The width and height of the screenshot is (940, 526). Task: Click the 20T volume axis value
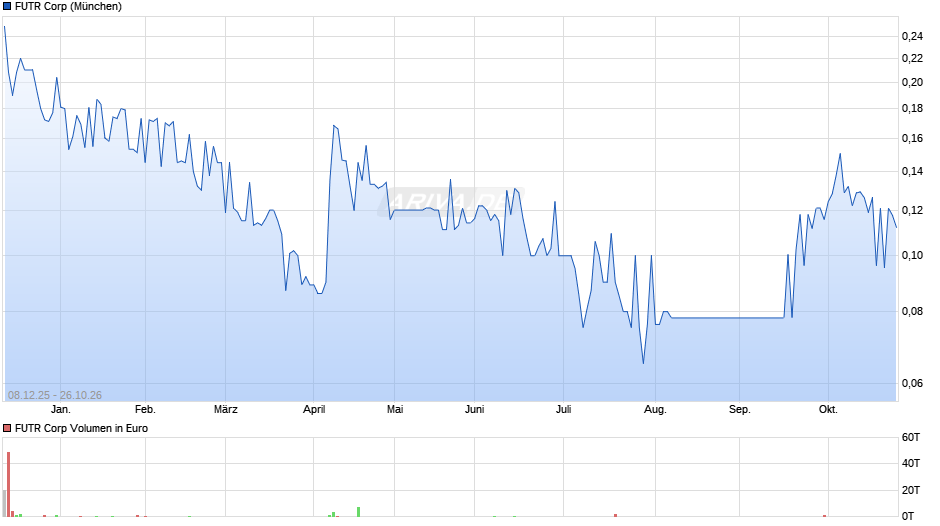coord(911,490)
